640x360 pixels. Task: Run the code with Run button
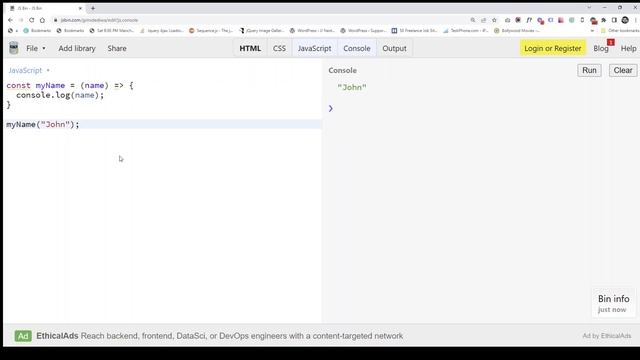(x=589, y=70)
